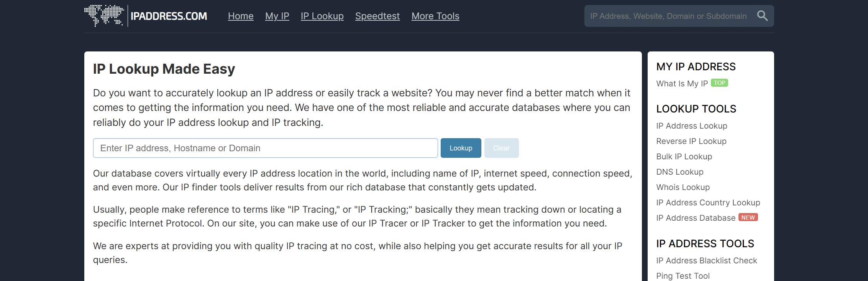The height and width of the screenshot is (281, 868).
Task: Click the search magnifying glass icon
Action: (763, 16)
